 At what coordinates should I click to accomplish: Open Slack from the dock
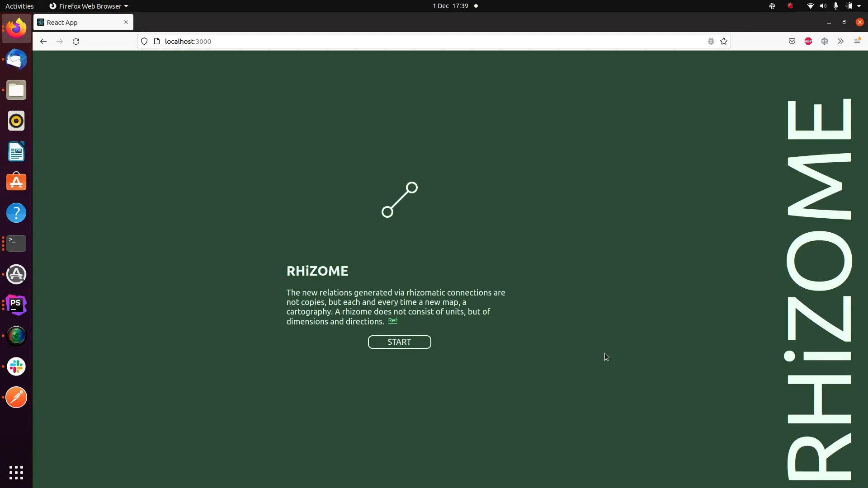(x=16, y=366)
